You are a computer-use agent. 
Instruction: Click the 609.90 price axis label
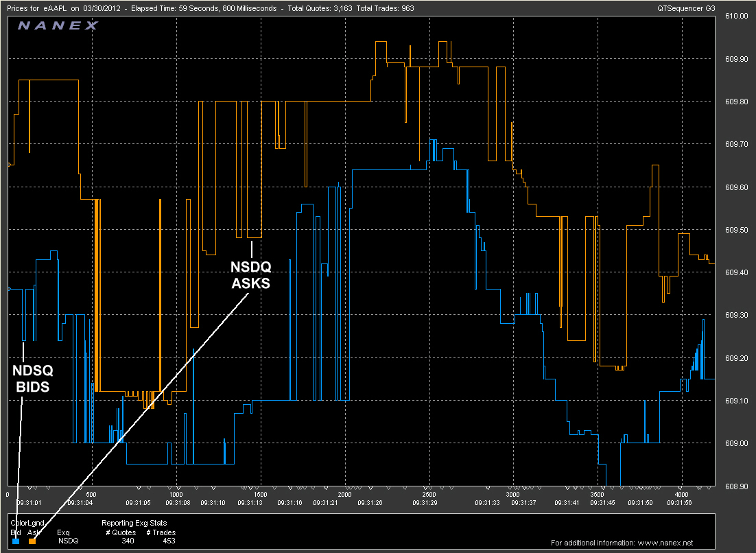(x=736, y=59)
